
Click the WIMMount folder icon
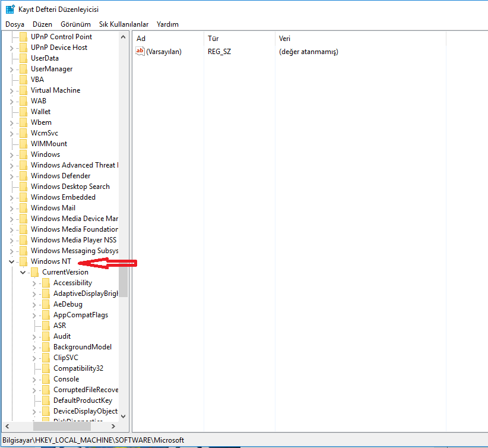click(x=23, y=144)
